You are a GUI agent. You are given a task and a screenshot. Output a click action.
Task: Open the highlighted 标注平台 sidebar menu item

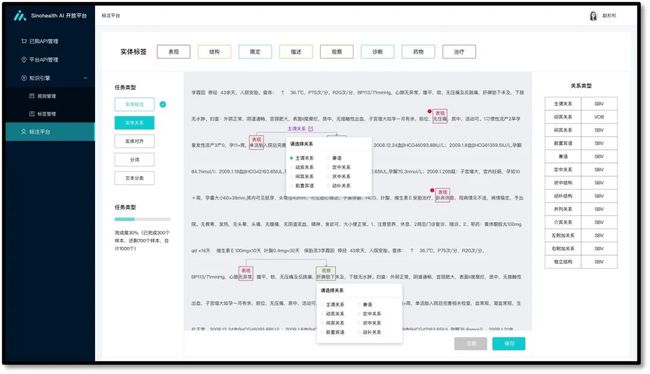(50, 131)
